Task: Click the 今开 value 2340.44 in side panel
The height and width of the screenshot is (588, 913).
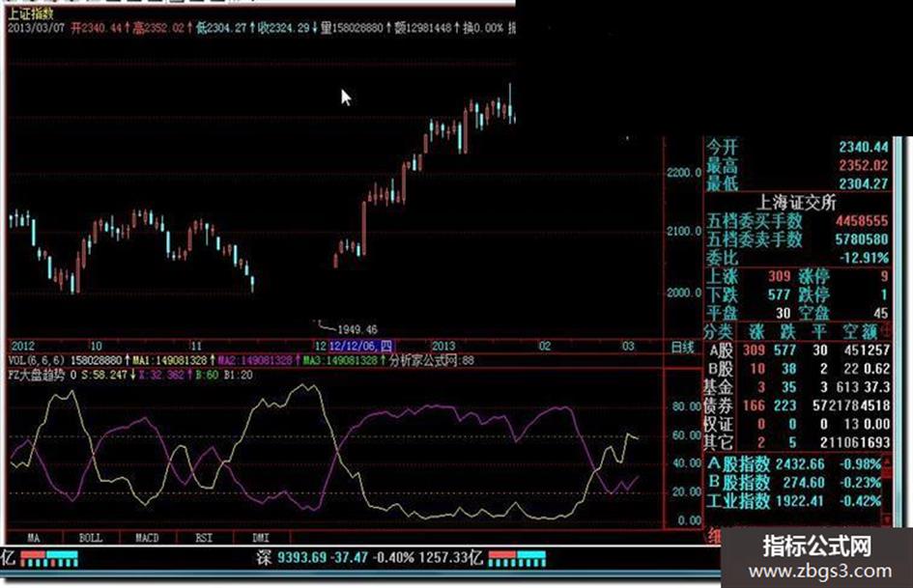Action: (x=864, y=148)
